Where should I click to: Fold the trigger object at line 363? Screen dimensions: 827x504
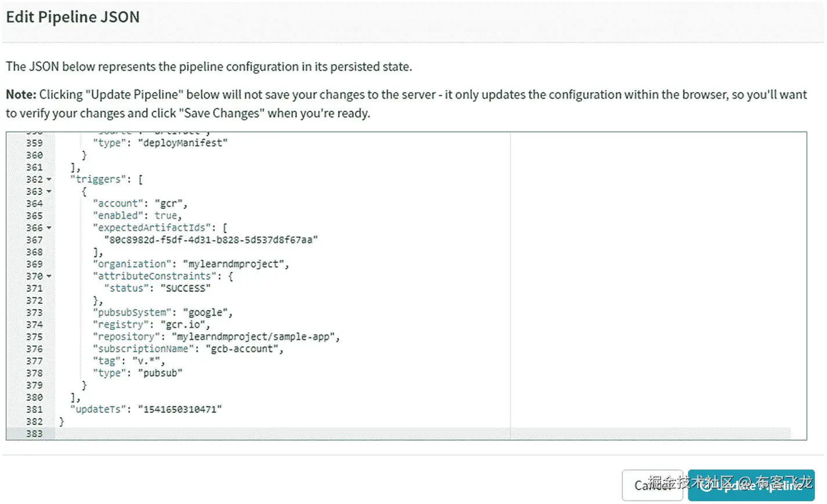(x=49, y=192)
